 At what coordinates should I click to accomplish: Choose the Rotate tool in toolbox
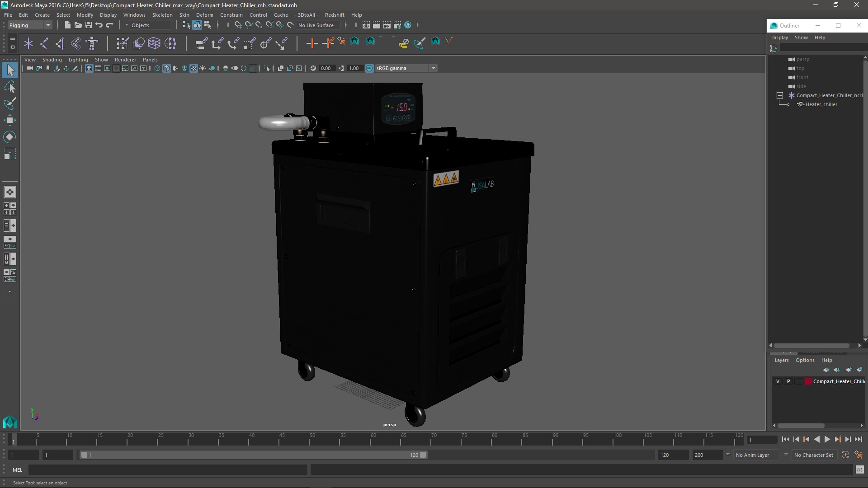point(10,137)
